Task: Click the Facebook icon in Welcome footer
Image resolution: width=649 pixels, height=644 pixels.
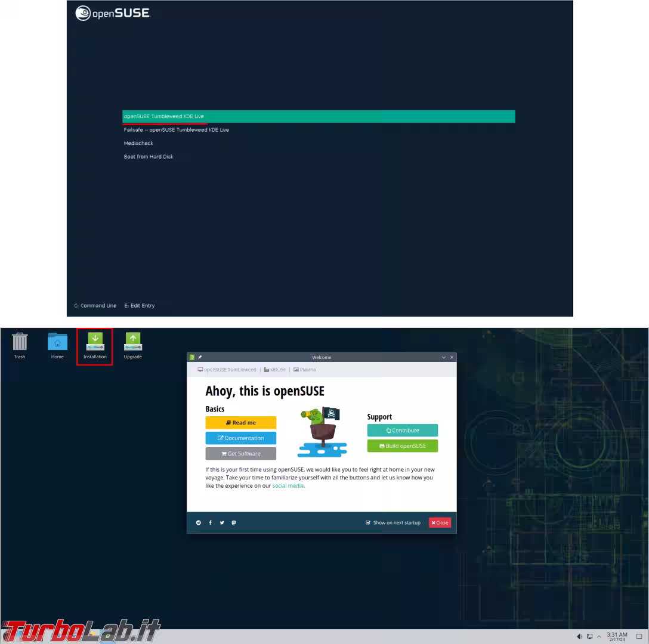Action: (211, 523)
